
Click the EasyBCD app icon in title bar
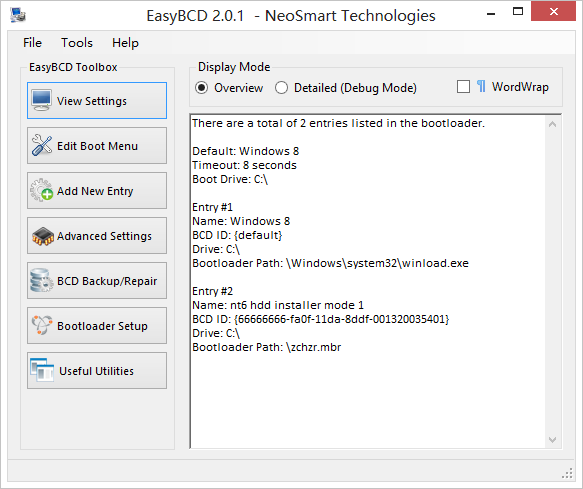coord(18,15)
